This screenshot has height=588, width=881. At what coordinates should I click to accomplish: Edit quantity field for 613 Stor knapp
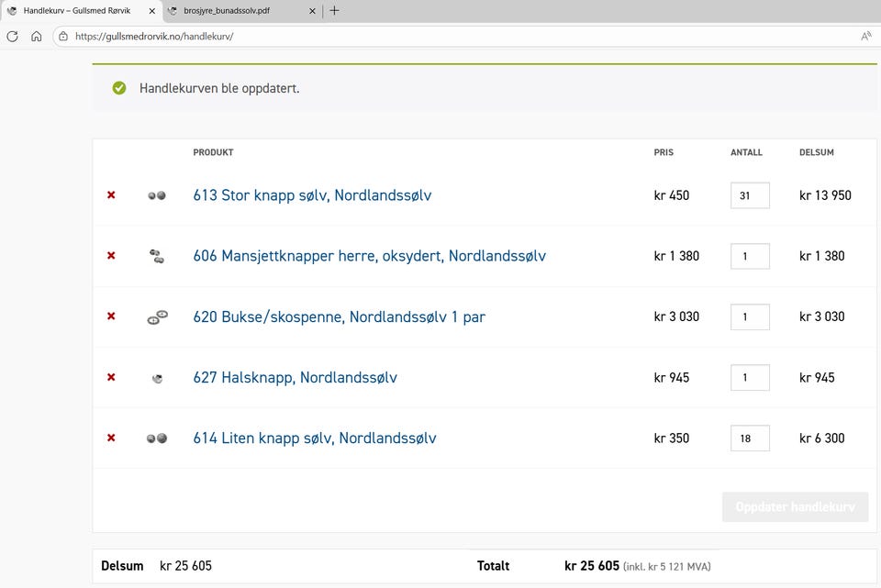(750, 195)
